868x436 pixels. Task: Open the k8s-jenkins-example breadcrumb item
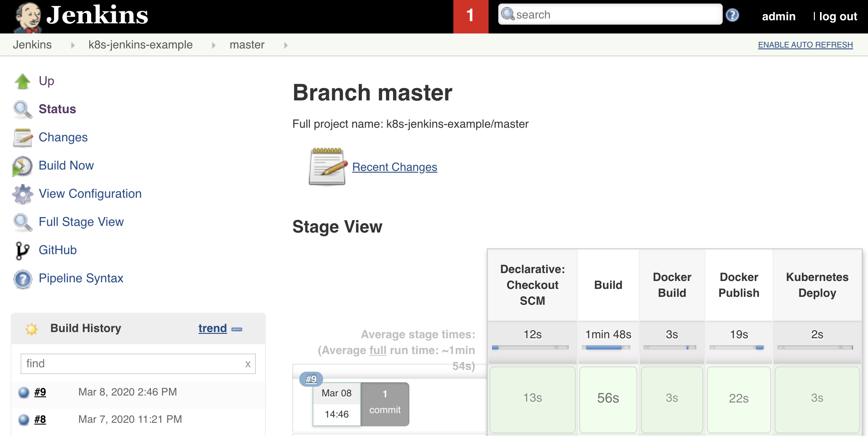141,44
